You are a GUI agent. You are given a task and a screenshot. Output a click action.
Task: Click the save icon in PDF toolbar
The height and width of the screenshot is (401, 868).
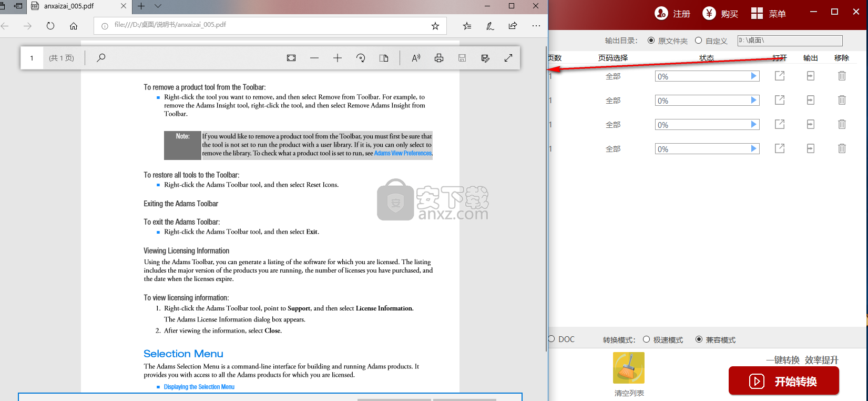462,58
